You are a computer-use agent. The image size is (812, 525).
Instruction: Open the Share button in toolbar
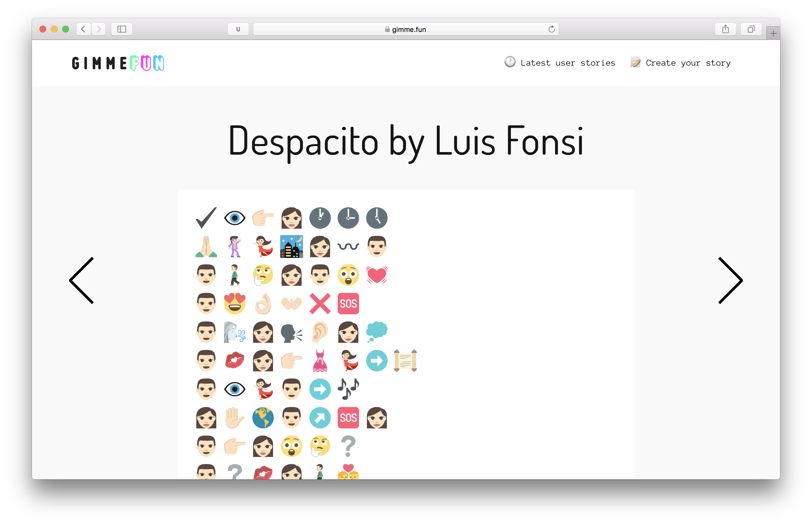pos(725,29)
